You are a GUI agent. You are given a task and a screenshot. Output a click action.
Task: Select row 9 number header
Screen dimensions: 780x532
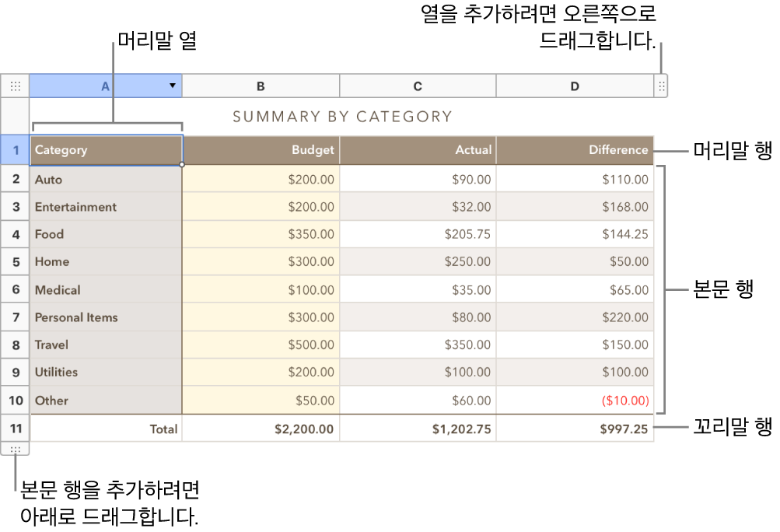coord(16,373)
